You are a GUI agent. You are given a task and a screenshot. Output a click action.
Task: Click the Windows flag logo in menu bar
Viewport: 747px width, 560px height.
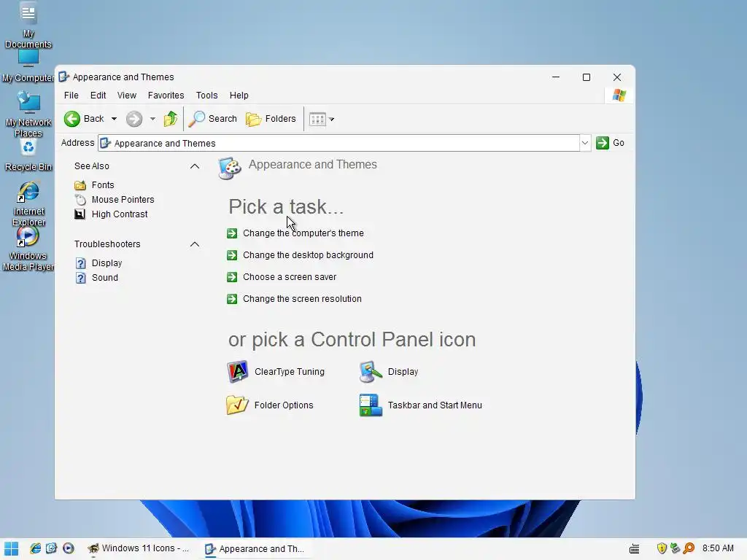coord(619,96)
